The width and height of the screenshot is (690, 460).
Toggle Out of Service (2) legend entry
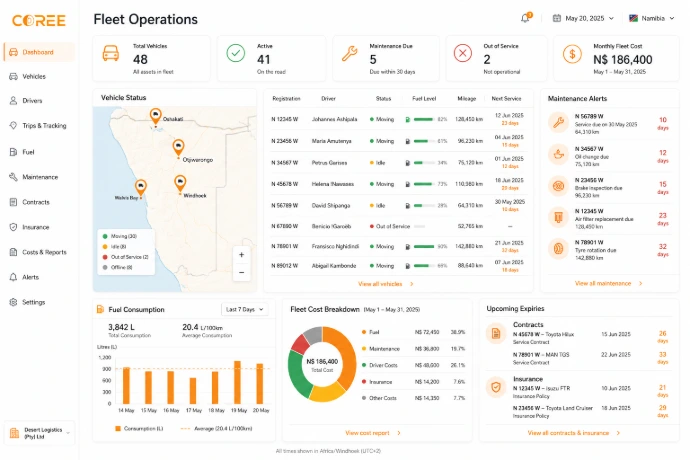tap(125, 257)
